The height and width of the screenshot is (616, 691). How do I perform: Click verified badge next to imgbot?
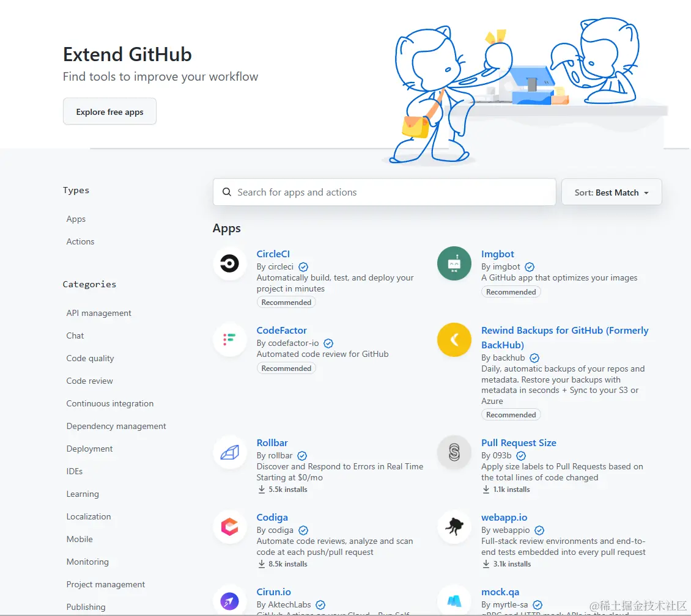tap(530, 267)
